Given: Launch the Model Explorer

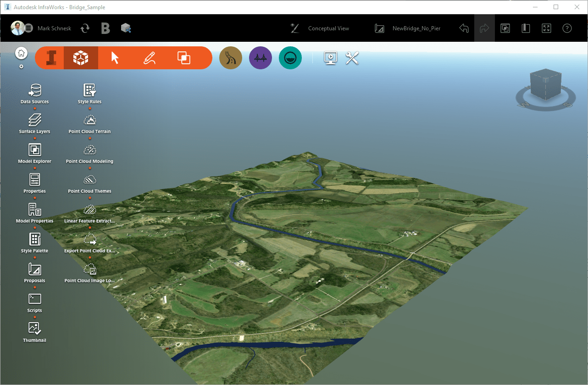Looking at the screenshot, I should [x=35, y=150].
